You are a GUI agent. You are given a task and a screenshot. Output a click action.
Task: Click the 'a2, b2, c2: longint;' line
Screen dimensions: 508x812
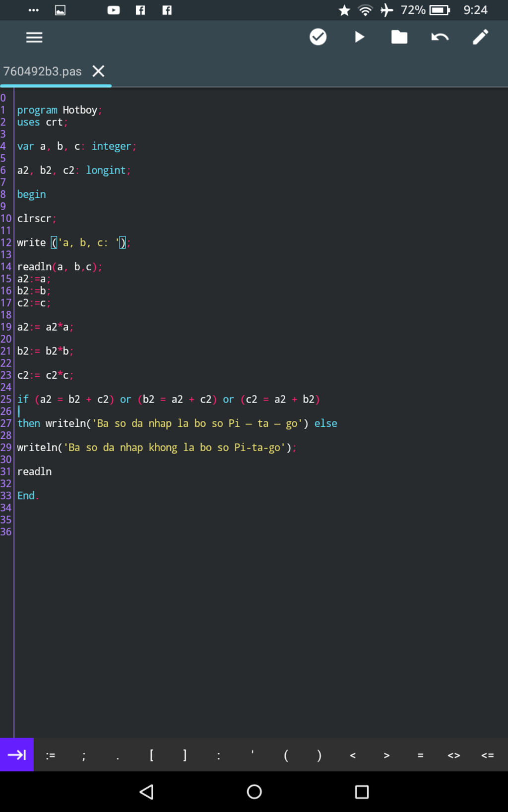(x=74, y=170)
